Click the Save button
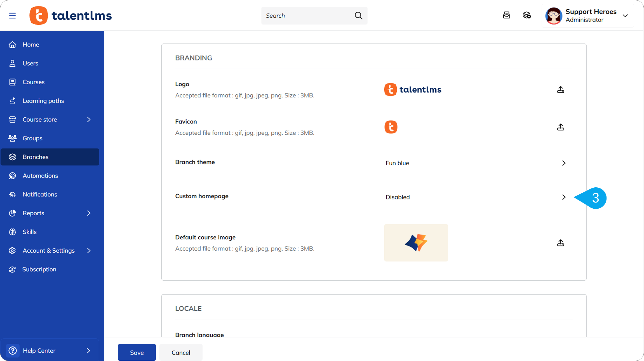 (x=137, y=352)
